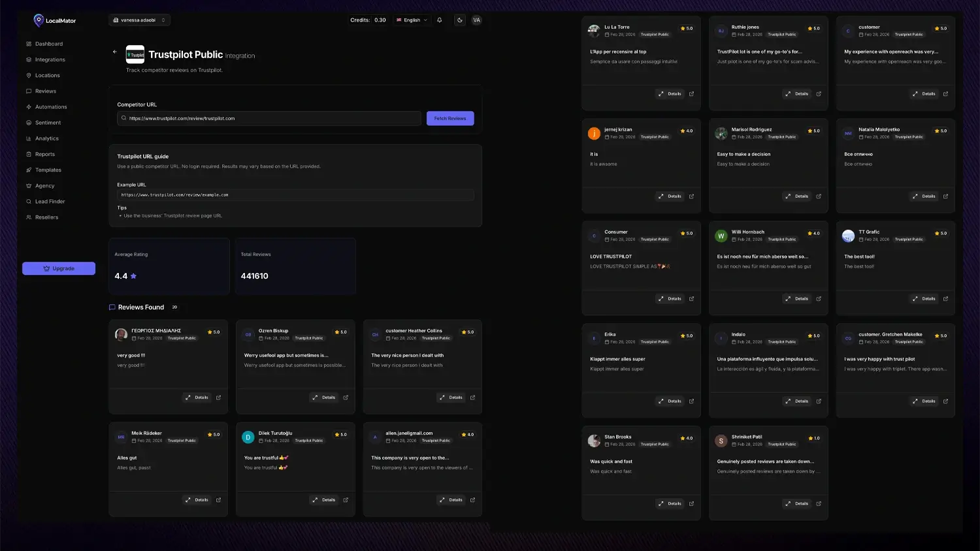The height and width of the screenshot is (551, 980).
Task: Open external link on Ozren Biskup review
Action: 346,398
